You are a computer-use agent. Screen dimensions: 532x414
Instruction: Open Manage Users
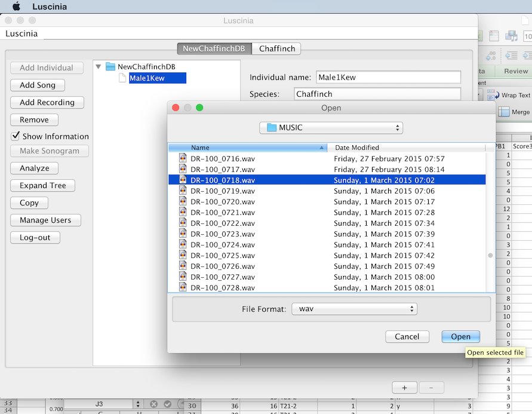(x=45, y=220)
